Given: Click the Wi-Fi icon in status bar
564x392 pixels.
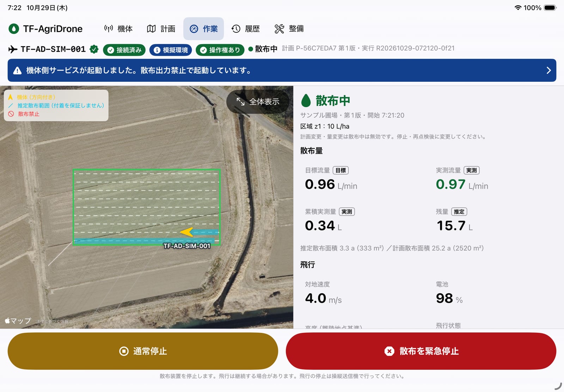Looking at the screenshot, I should [x=518, y=8].
